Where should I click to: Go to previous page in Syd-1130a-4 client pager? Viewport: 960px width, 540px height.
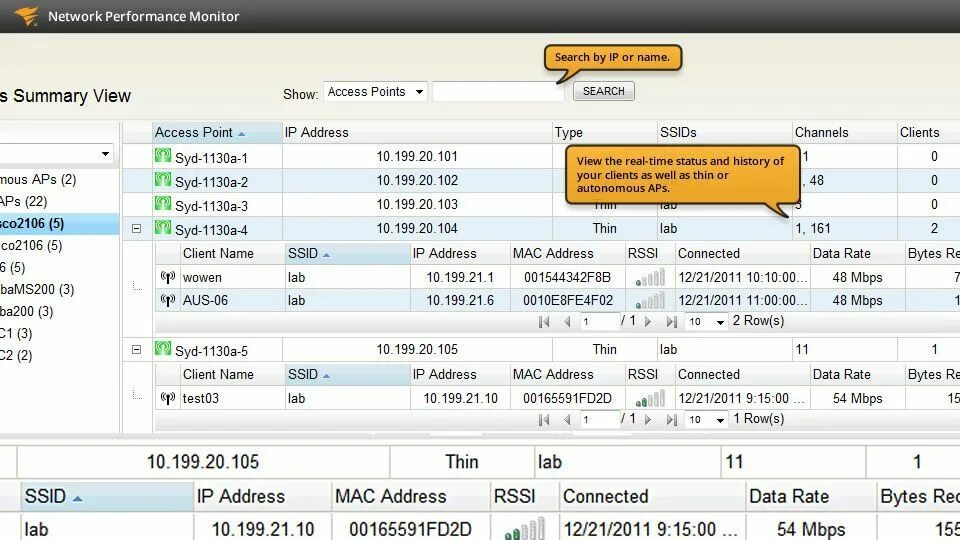click(x=567, y=321)
